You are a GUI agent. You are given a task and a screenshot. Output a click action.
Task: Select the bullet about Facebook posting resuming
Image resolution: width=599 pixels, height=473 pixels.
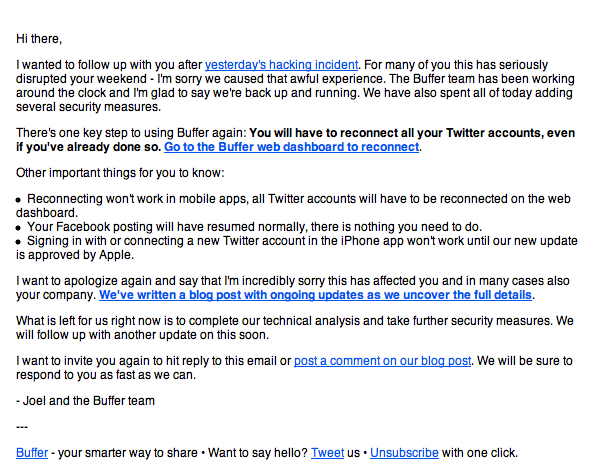tap(249, 227)
